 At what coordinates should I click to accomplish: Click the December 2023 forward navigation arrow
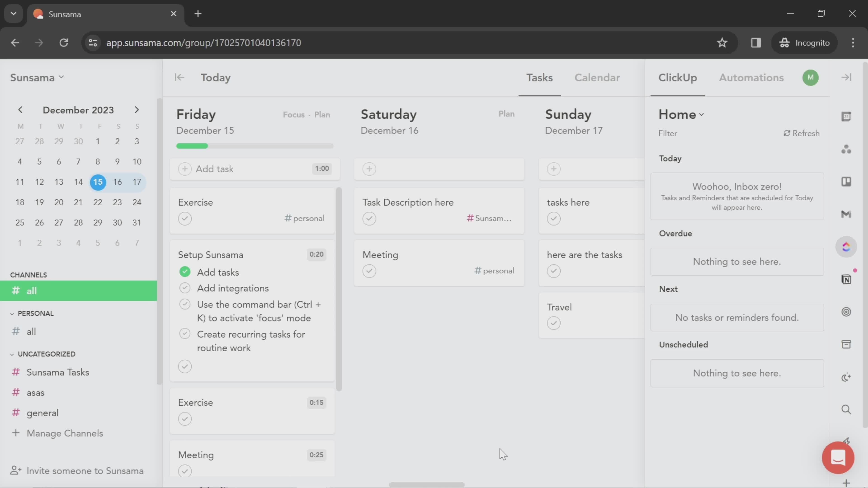[x=137, y=110]
